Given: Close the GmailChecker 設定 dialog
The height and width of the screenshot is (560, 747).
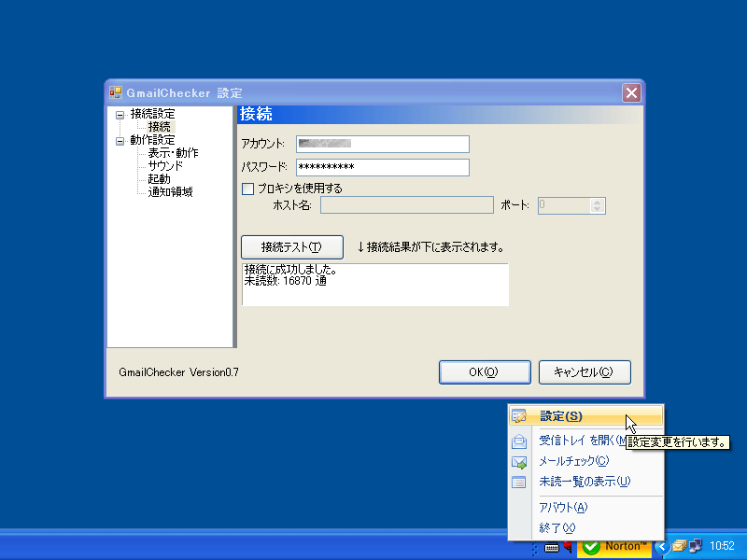Looking at the screenshot, I should pyautogui.click(x=632, y=92).
